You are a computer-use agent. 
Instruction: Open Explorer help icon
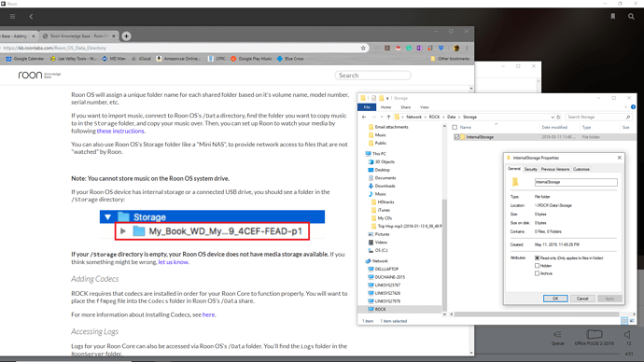point(634,107)
